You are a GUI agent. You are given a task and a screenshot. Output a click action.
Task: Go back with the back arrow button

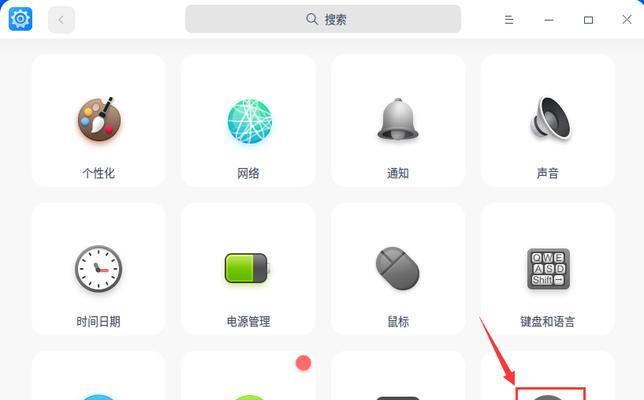pyautogui.click(x=61, y=19)
